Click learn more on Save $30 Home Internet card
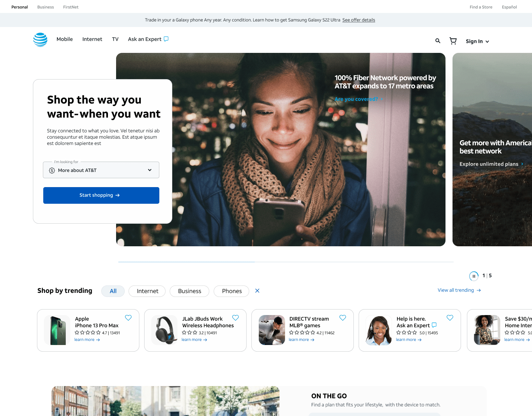 [x=517, y=339]
